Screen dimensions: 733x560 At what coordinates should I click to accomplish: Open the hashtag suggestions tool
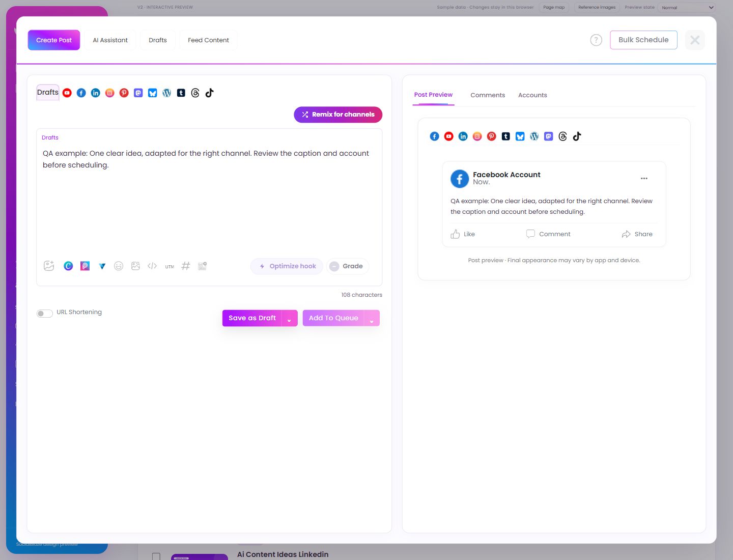(186, 266)
